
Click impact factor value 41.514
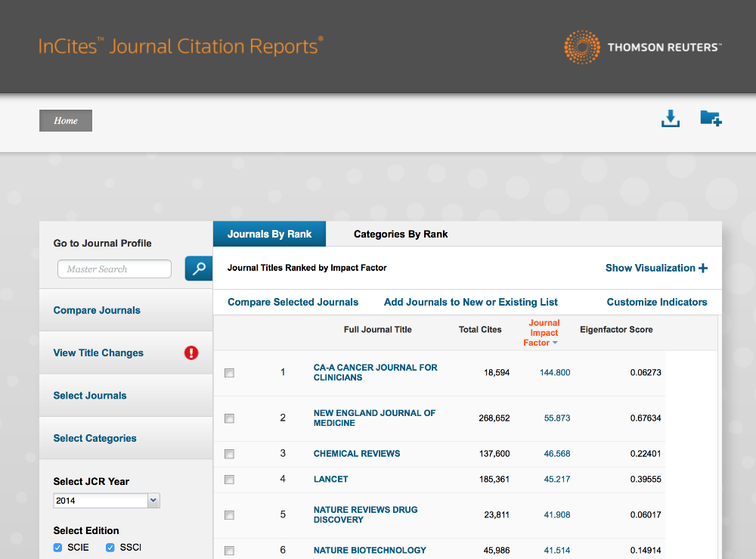(x=557, y=551)
